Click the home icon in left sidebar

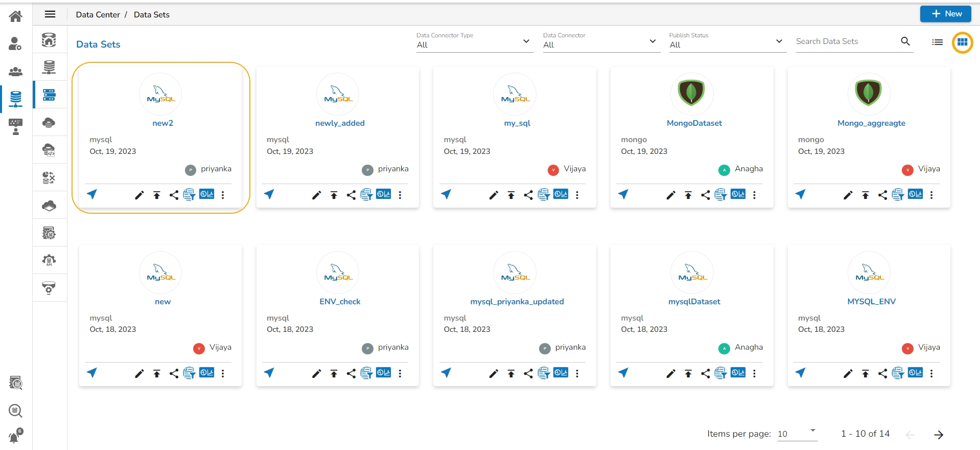[16, 16]
